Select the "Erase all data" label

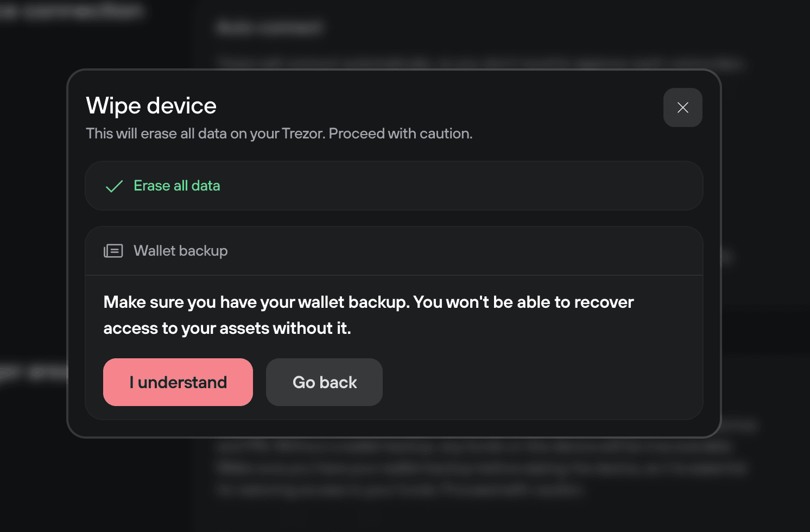click(177, 186)
